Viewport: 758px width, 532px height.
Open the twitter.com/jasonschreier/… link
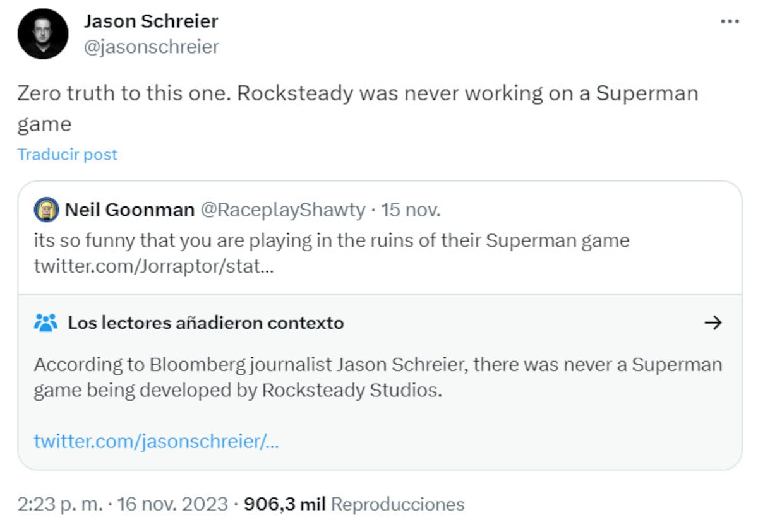(157, 441)
